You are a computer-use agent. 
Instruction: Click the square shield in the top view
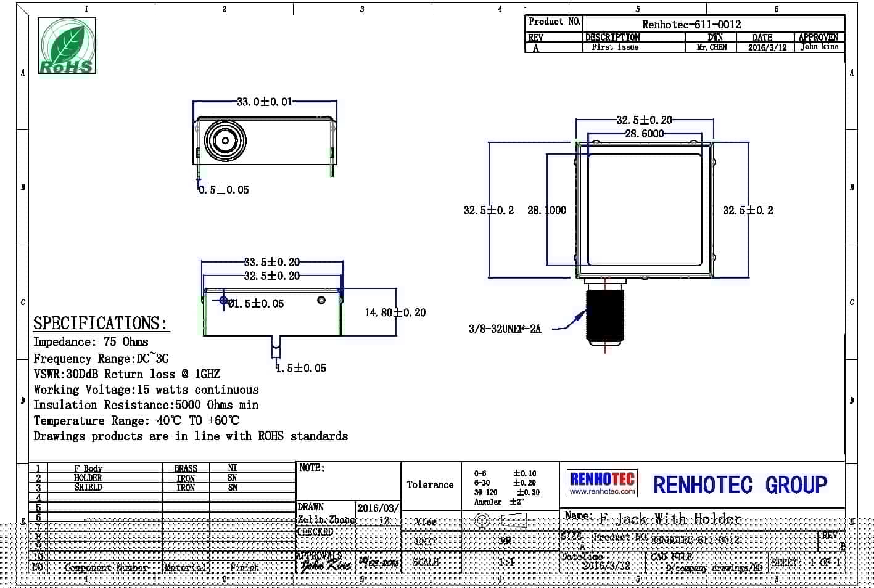[x=645, y=210]
